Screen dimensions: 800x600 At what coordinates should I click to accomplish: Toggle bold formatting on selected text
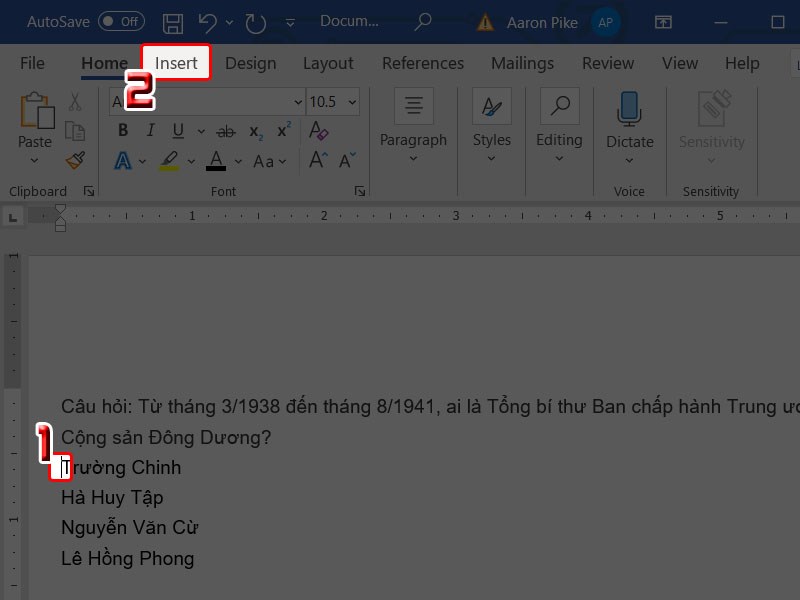click(123, 131)
